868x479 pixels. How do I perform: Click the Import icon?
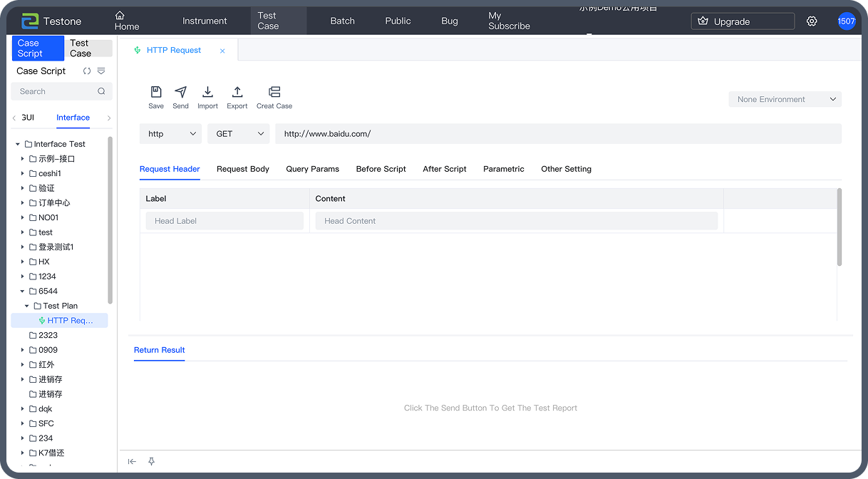(207, 93)
